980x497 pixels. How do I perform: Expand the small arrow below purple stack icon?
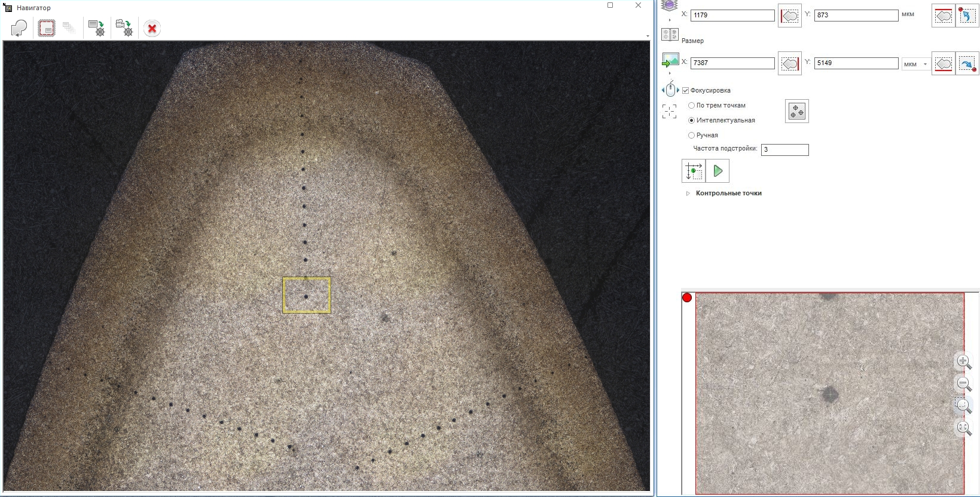[670, 20]
